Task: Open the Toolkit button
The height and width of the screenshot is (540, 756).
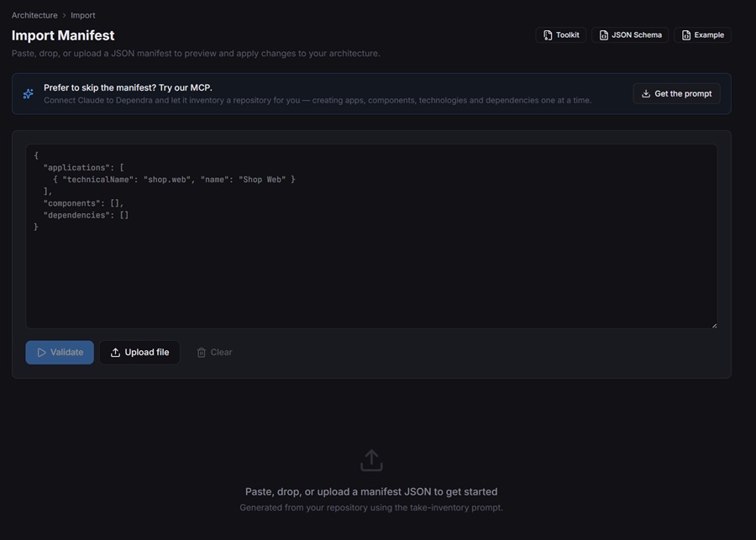Action: (x=561, y=34)
